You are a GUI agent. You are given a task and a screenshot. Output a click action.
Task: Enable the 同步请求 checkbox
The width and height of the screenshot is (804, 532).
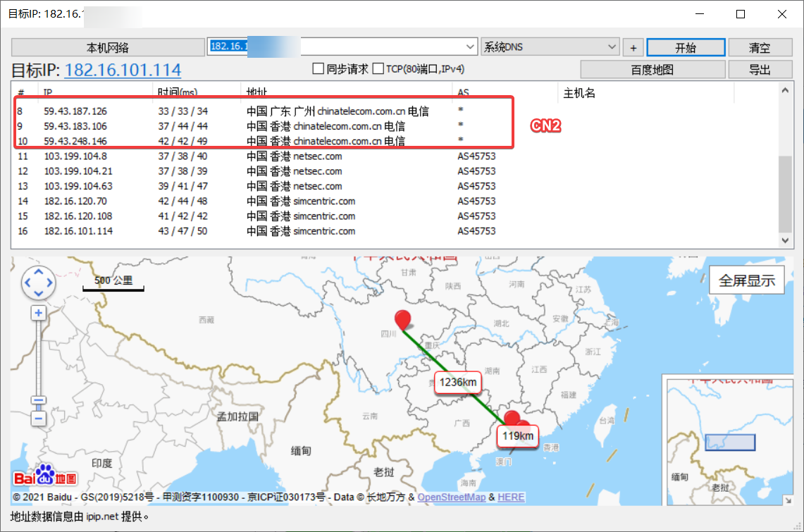click(318, 68)
